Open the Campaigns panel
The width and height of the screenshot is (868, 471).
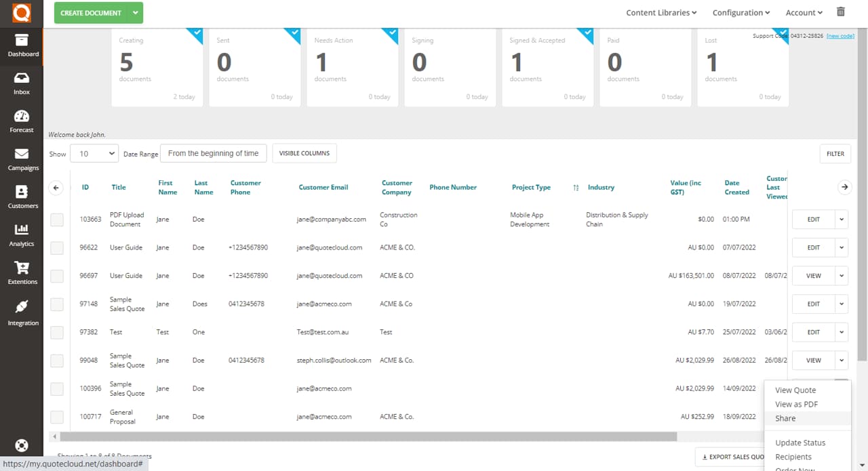tap(22, 157)
